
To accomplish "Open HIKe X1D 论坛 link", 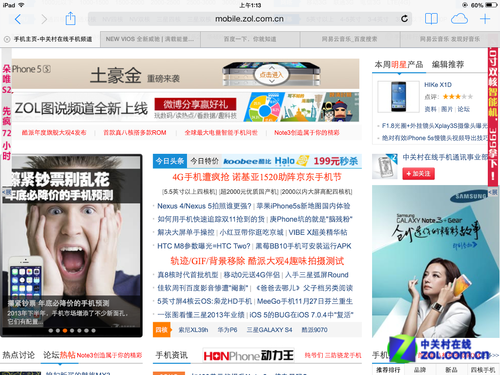I will click(464, 109).
